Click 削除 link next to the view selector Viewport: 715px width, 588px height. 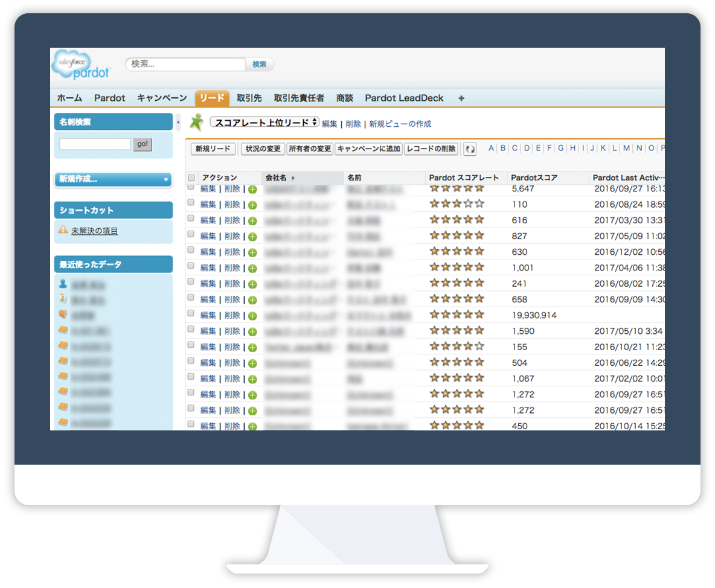pyautogui.click(x=353, y=124)
